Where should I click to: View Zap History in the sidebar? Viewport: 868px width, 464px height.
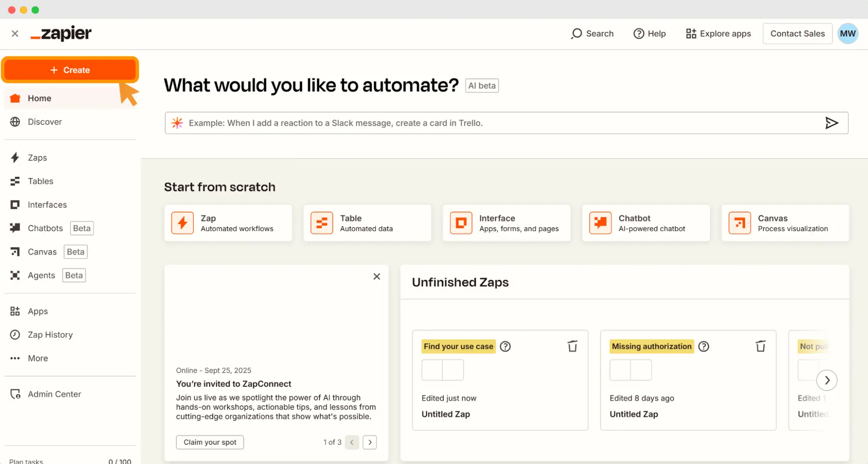pyautogui.click(x=70, y=335)
